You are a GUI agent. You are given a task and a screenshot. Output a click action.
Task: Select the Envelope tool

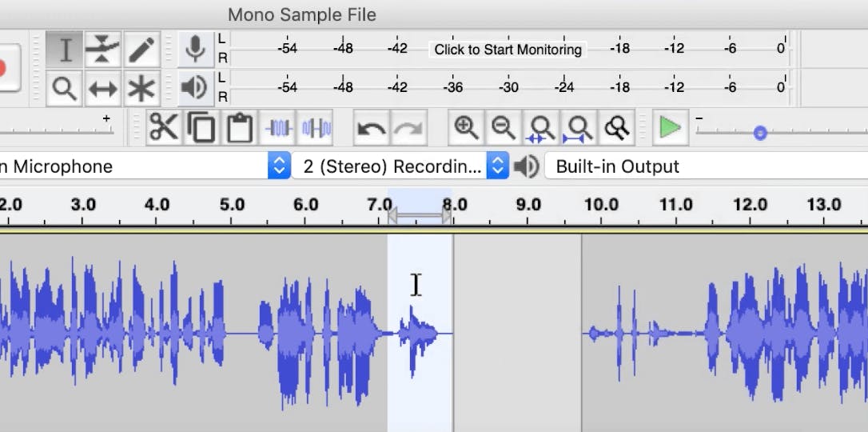coord(103,50)
